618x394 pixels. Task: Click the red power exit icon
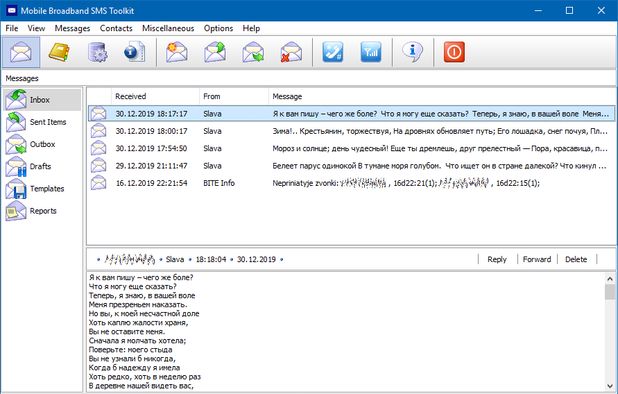coord(454,52)
